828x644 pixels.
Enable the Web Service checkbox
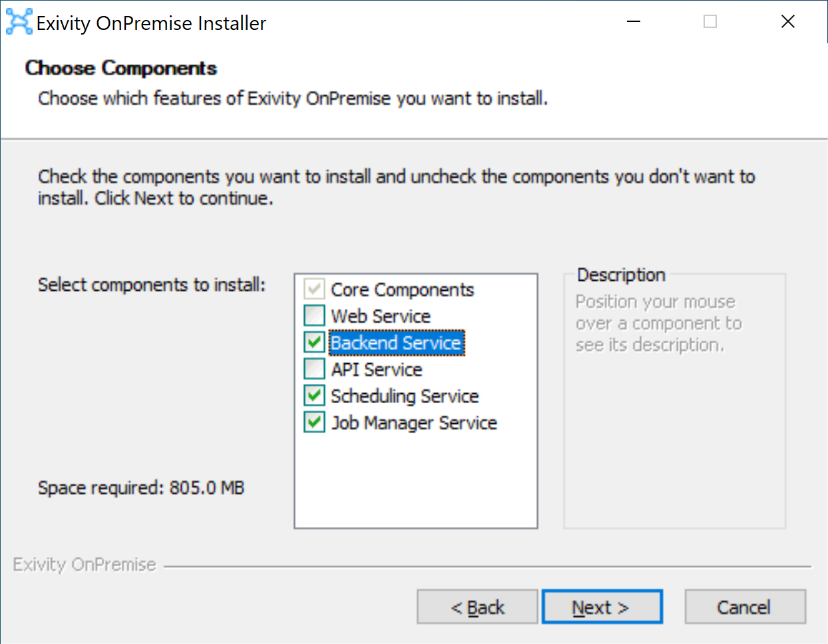pos(314,316)
